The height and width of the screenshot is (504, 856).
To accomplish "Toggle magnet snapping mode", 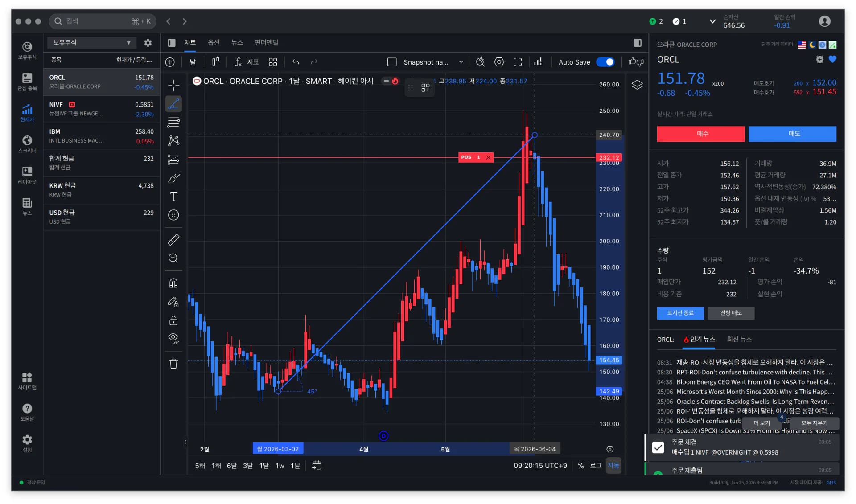I will coord(173,283).
